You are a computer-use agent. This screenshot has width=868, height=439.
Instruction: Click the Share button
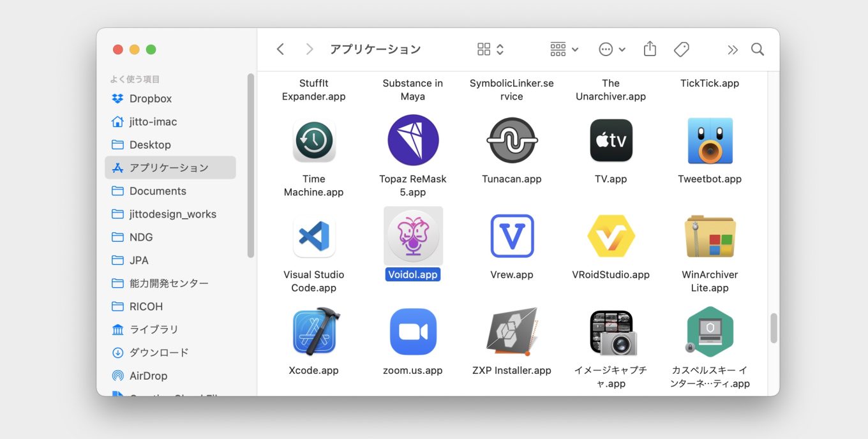(x=650, y=48)
